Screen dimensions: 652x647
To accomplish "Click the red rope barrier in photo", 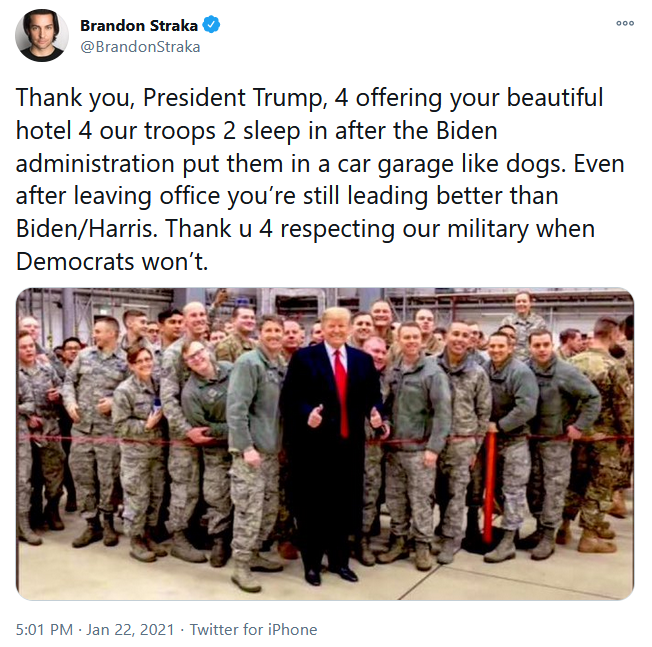I will [x=325, y=441].
